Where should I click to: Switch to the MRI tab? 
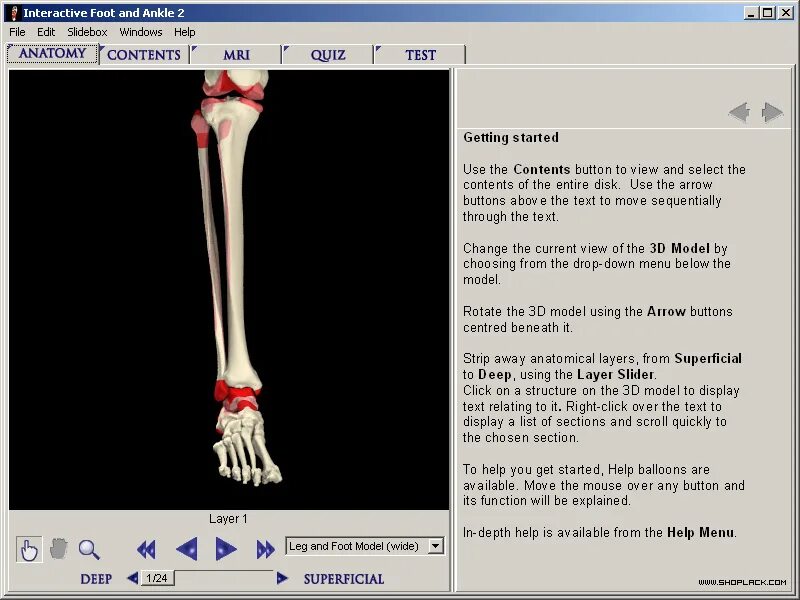(x=235, y=54)
